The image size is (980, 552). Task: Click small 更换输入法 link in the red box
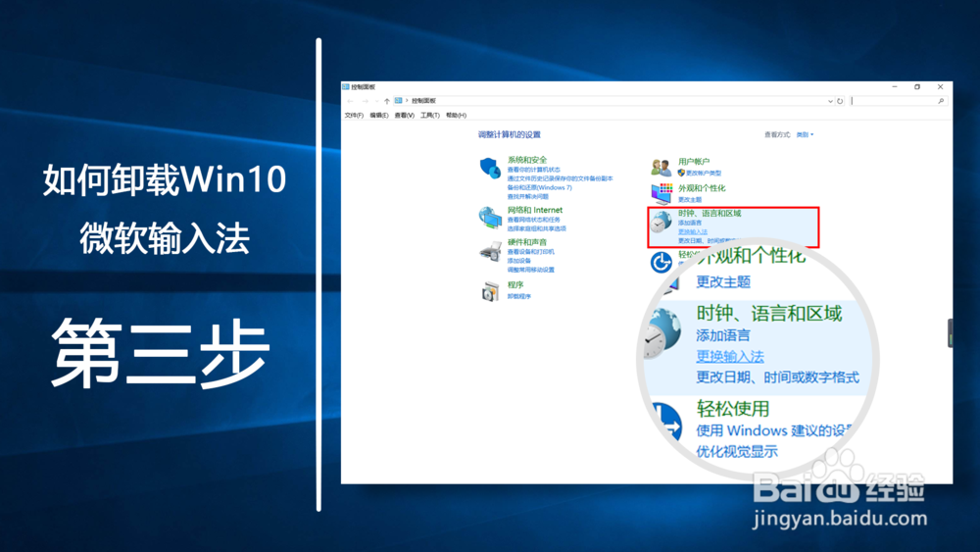(x=693, y=232)
